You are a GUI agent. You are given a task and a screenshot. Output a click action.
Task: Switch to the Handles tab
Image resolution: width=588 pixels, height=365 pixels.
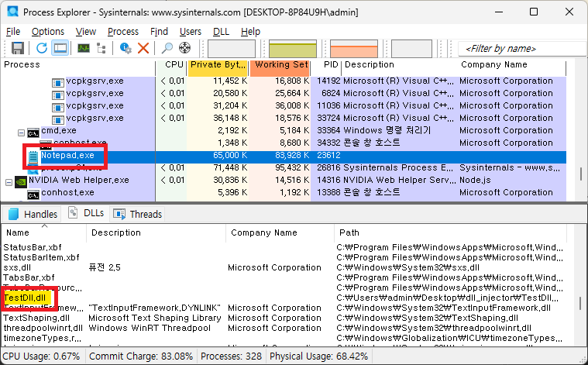[32, 214]
